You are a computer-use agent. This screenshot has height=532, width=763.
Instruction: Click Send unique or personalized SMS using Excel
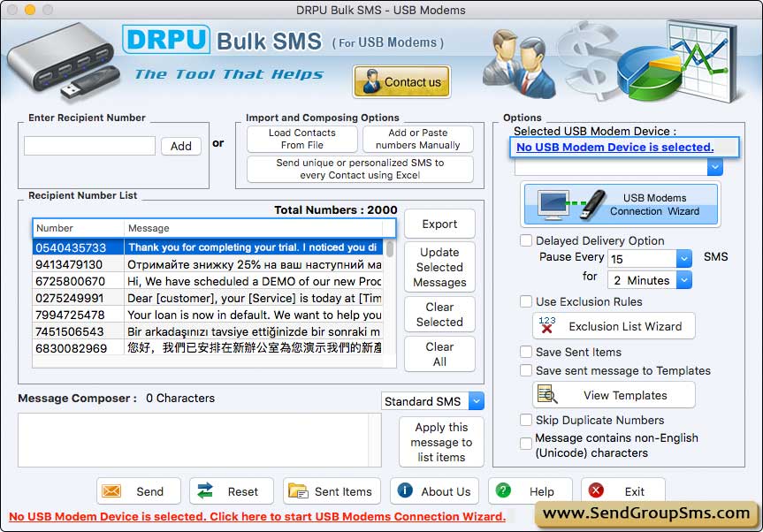point(360,169)
